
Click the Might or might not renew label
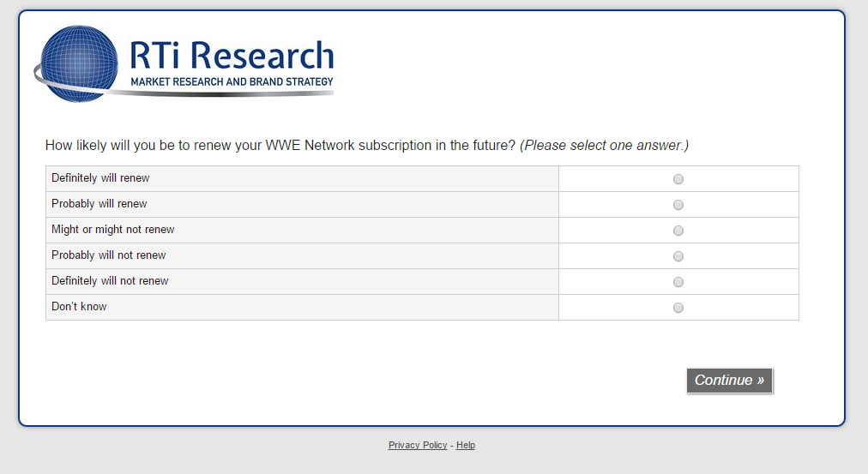(113, 230)
